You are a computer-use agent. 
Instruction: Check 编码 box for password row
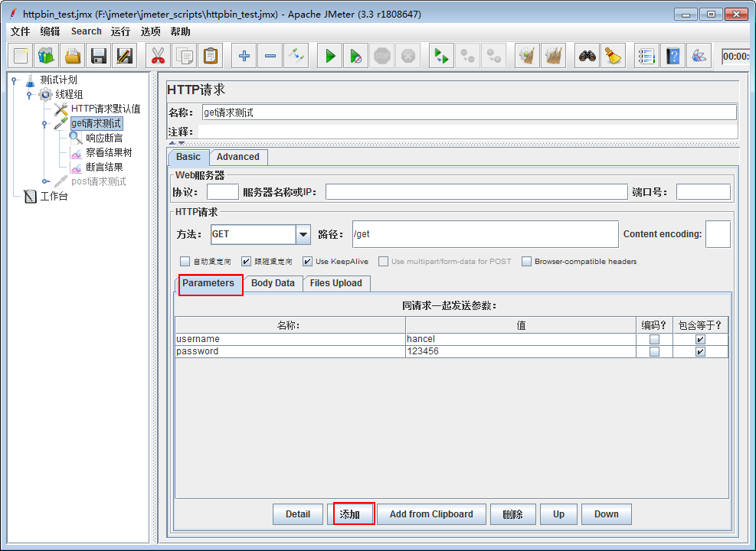pyautogui.click(x=654, y=351)
